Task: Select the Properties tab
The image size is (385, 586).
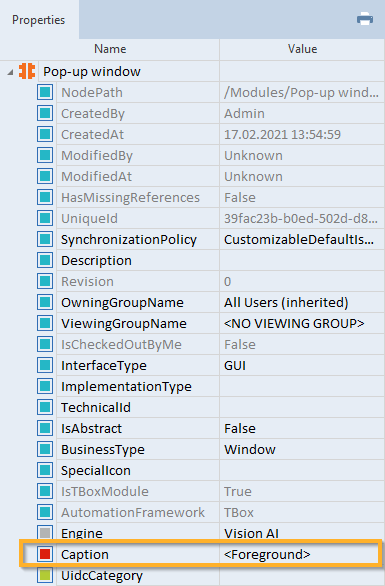Action: click(x=38, y=19)
